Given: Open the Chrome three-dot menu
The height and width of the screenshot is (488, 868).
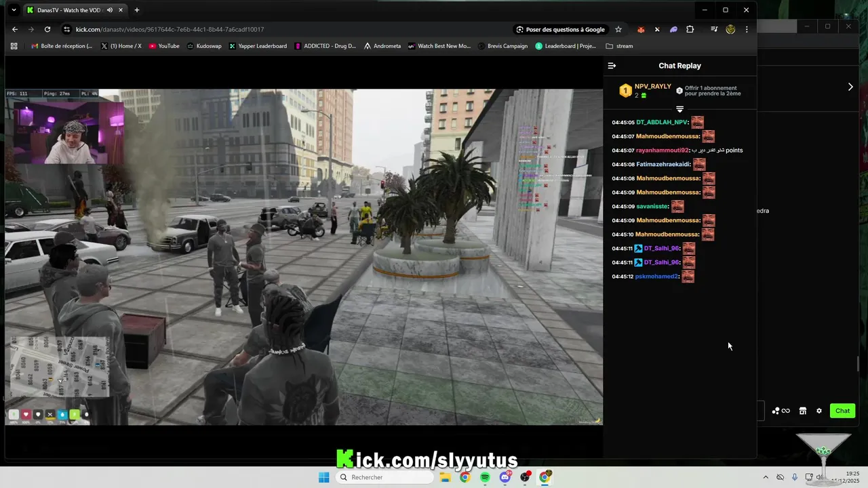Looking at the screenshot, I should pyautogui.click(x=747, y=29).
